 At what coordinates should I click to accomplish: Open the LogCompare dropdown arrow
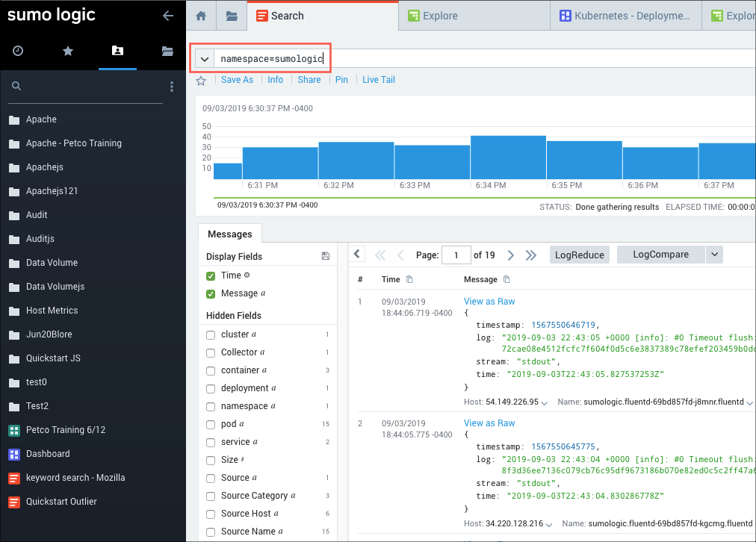[715, 255]
